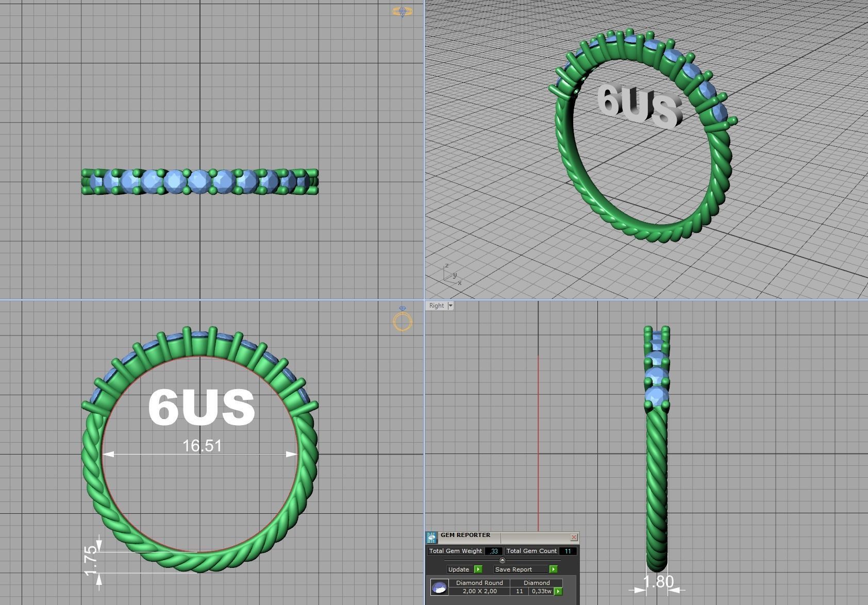
Task: Click the green arrow beside 0,33tw
Action: coord(558,591)
